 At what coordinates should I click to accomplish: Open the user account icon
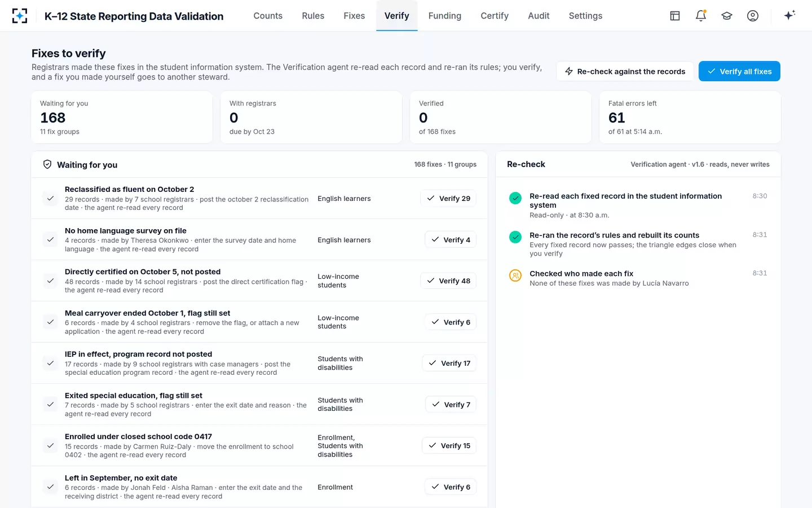click(753, 16)
